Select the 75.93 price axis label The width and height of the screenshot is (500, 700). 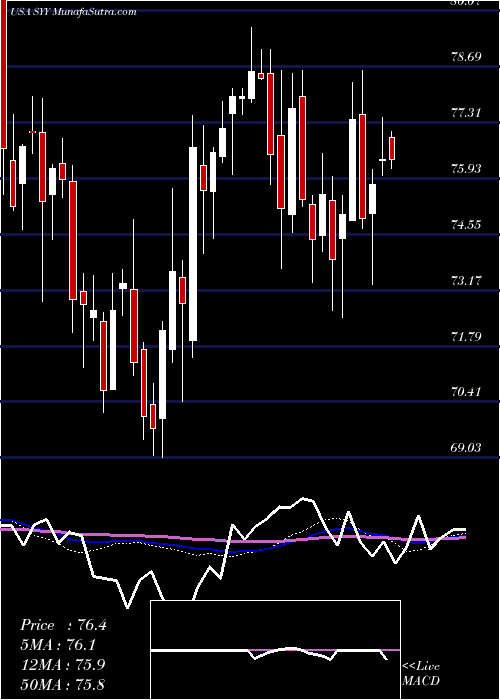(466, 169)
